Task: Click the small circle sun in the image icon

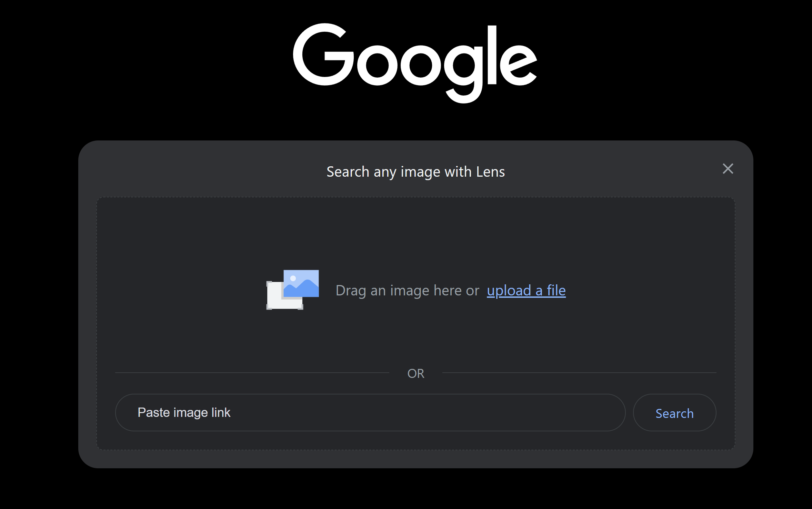Action: [293, 279]
